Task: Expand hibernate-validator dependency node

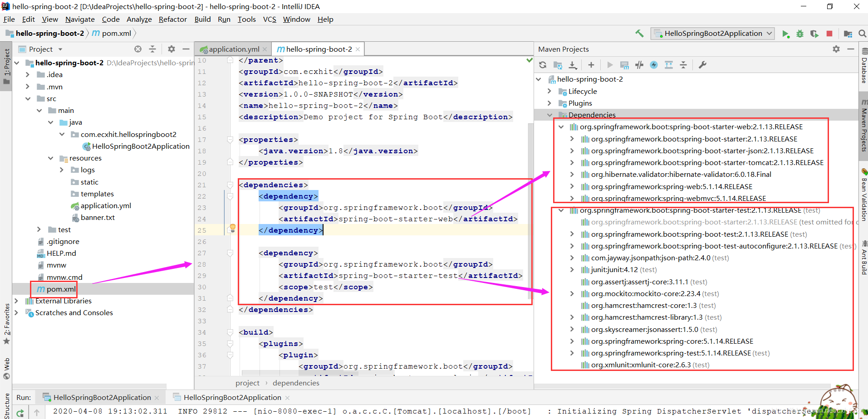Action: [572, 175]
